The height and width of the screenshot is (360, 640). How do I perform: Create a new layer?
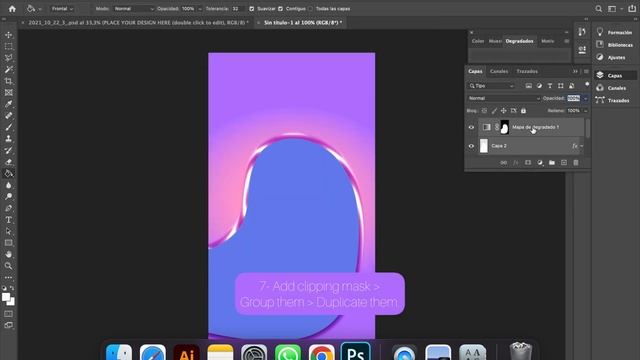(564, 162)
